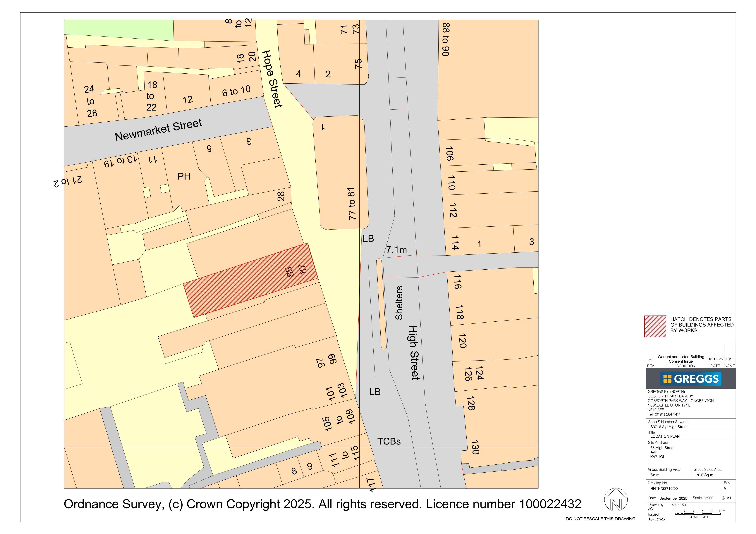The width and height of the screenshot is (756, 534).
Task: Click the Ordnance Survey copyright notice
Action: (322, 504)
